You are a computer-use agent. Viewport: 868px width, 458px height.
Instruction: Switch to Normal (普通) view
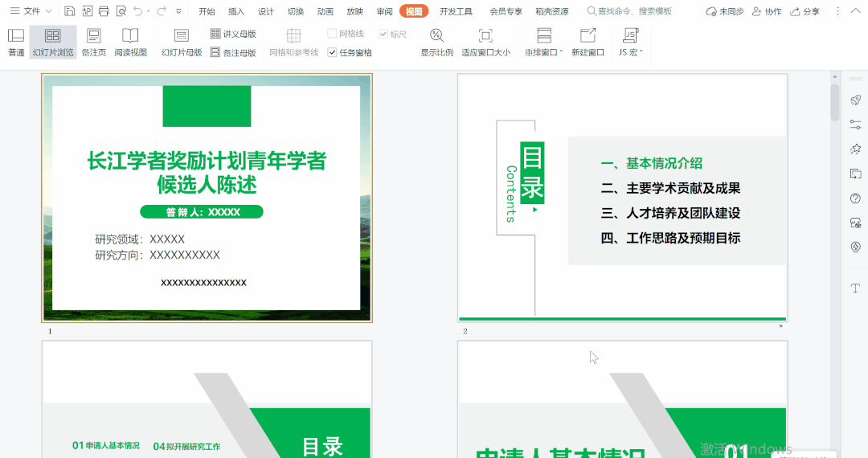tap(16, 43)
